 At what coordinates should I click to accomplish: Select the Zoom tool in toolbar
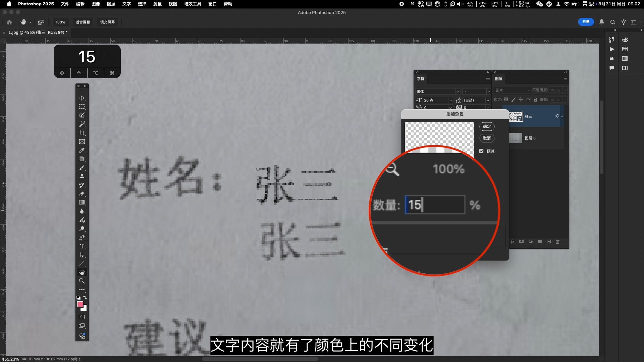tap(82, 281)
